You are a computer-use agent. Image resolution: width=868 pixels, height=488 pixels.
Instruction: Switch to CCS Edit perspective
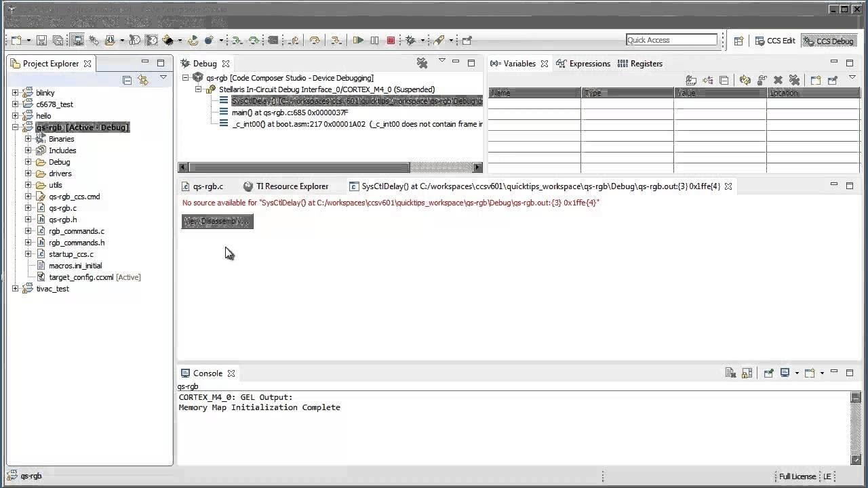point(775,41)
